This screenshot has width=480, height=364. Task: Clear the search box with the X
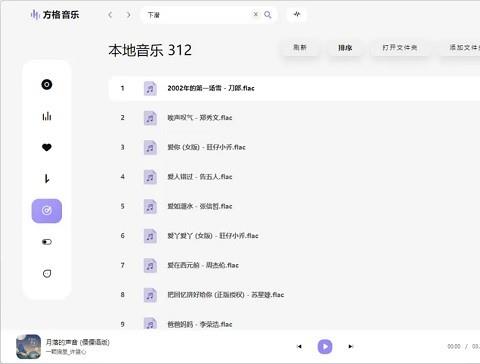256,14
